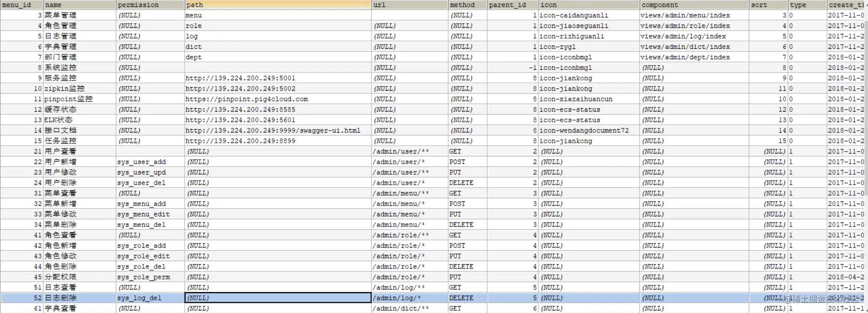
Task: Select the sys_log_del cell in highlighted row
Action: point(150,298)
